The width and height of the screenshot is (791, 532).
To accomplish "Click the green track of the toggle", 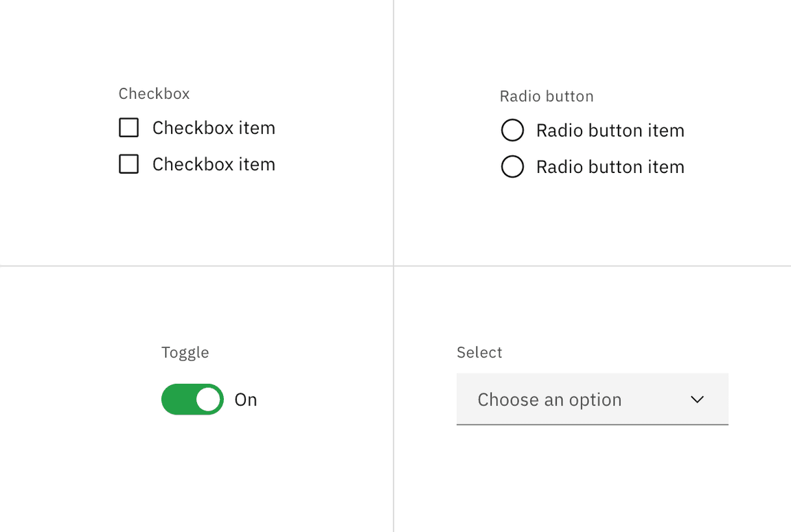I will (178, 400).
